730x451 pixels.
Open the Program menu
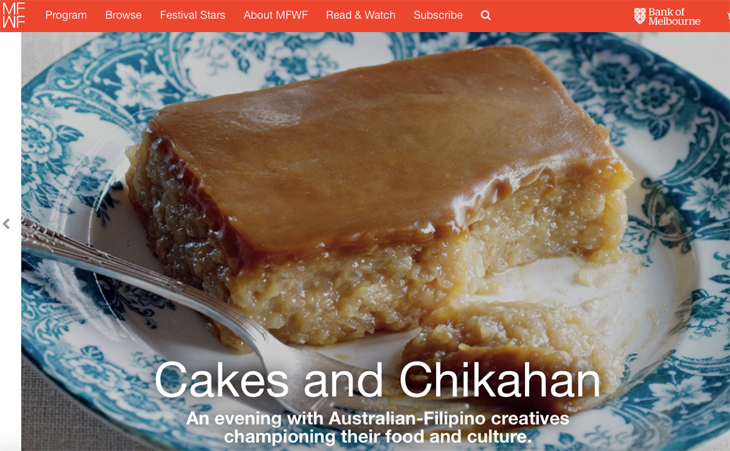(x=66, y=15)
